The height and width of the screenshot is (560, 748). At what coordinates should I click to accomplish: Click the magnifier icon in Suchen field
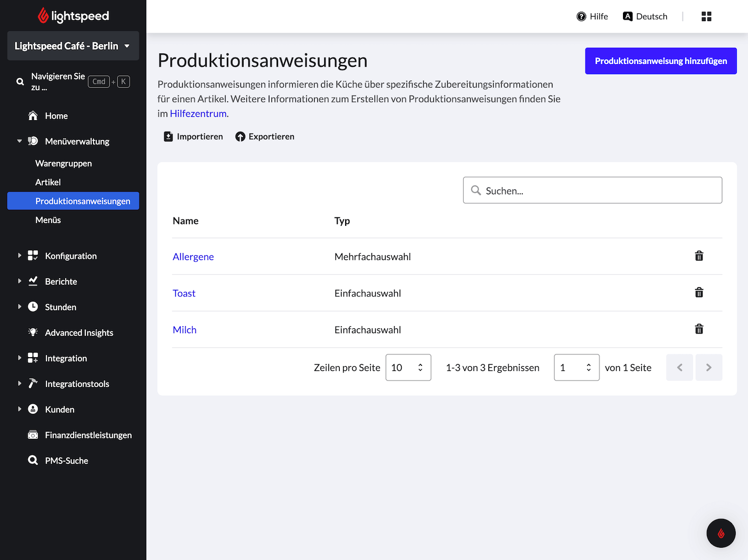tap(476, 190)
